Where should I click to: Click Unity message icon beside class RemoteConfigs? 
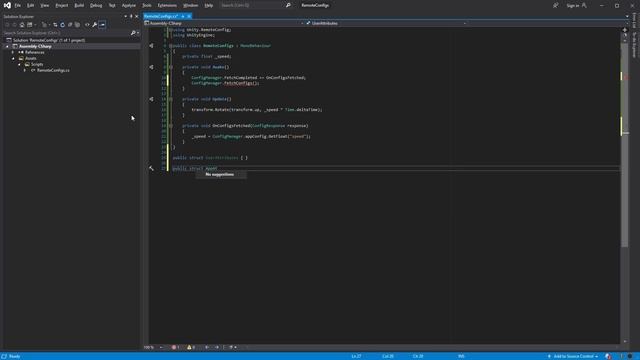pyautogui.click(x=151, y=46)
